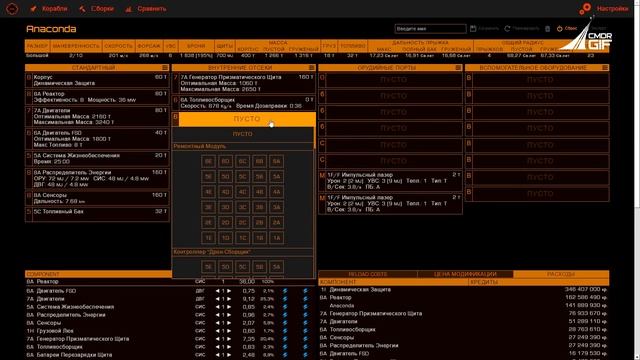The height and width of the screenshot is (360, 640).
Task: Decrease priority for Грузовой Люк
Action: click(217, 331)
